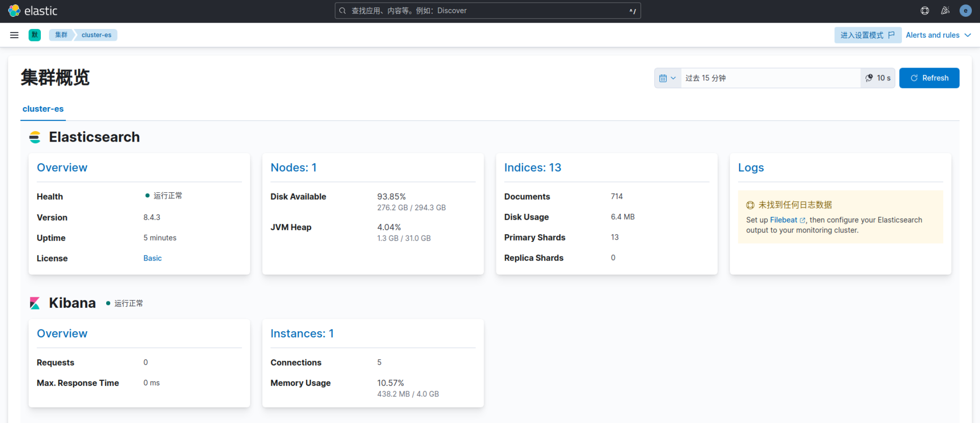
Task: Open the newsfeed icon in header
Action: coord(945,11)
